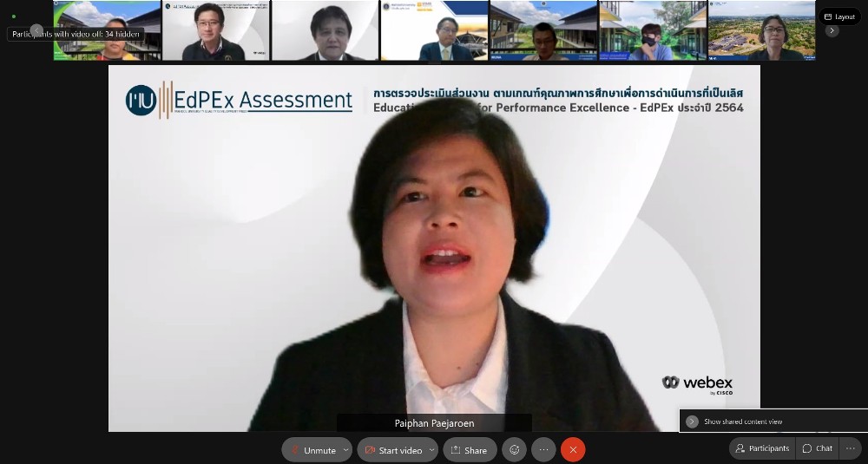This screenshot has width=868, height=464.
Task: Click the Paiphan Paejaroen name label
Action: 434,423
